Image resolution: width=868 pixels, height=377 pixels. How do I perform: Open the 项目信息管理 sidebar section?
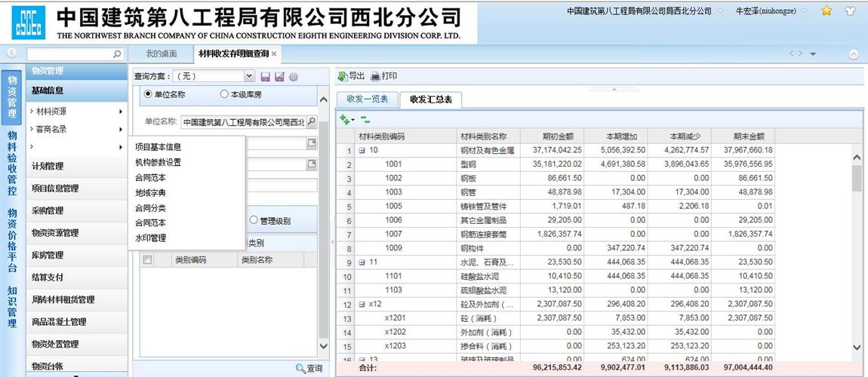pyautogui.click(x=77, y=188)
